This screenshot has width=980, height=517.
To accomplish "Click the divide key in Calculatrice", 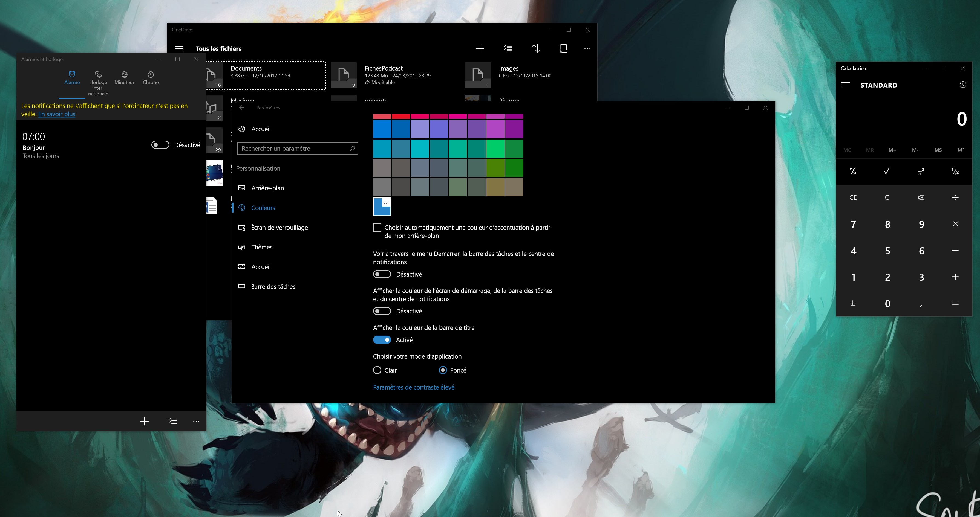I will (x=955, y=197).
